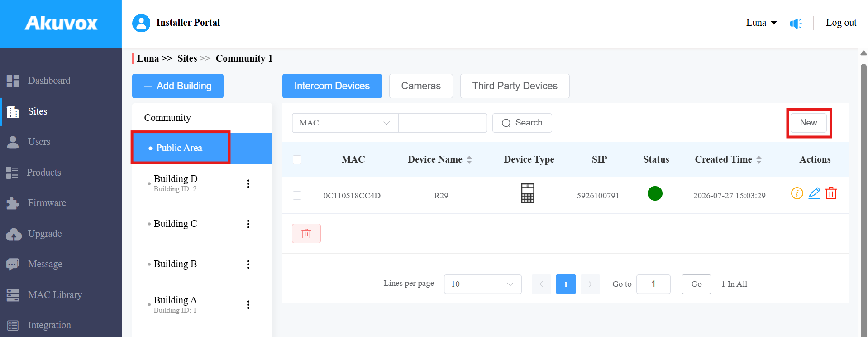This screenshot has height=337, width=868.
Task: Select Building A in the tree
Action: point(175,300)
